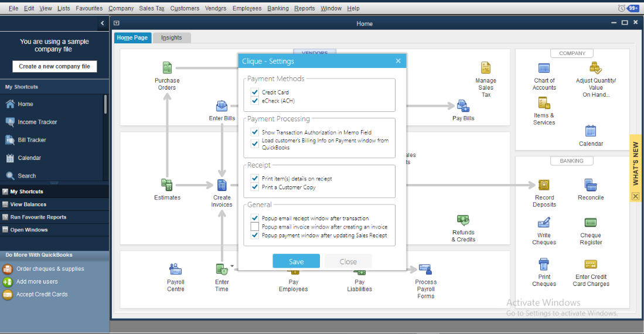Click the Record Deposits icon

point(544,185)
